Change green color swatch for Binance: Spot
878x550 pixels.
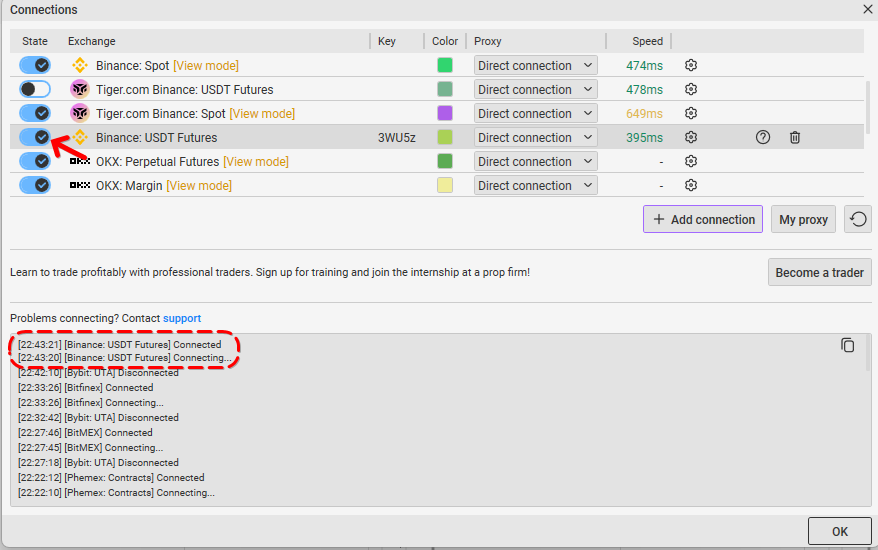pos(445,66)
